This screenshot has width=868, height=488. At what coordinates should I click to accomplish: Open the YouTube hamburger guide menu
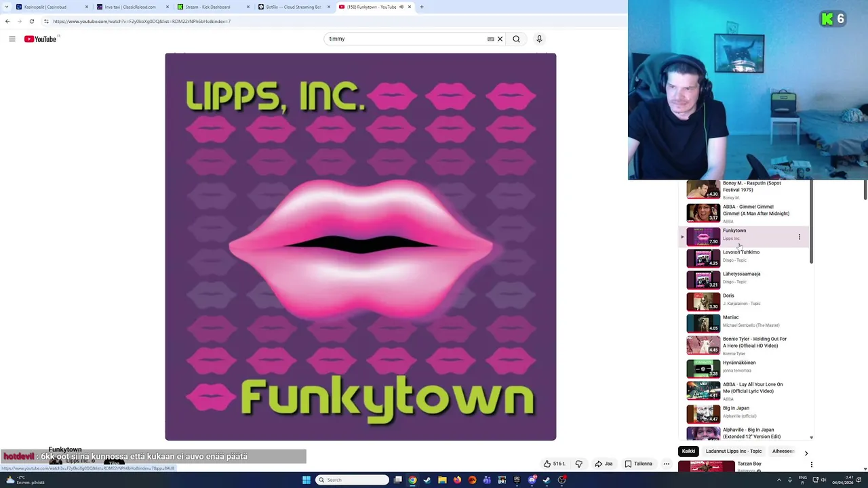click(x=12, y=39)
